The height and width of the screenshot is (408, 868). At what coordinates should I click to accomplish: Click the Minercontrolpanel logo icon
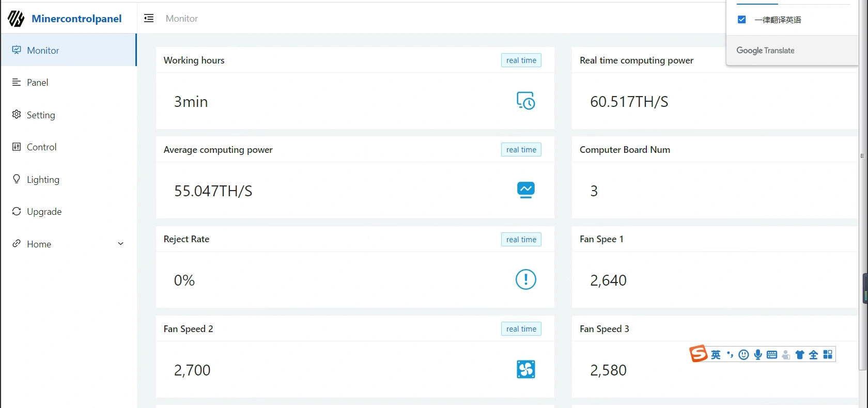(16, 19)
